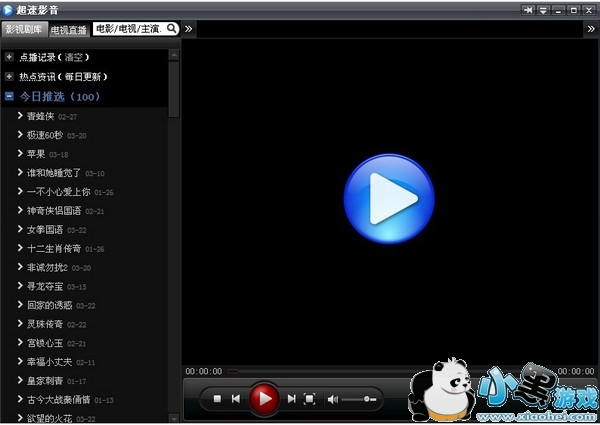This screenshot has height=425, width=600.
Task: Select 皇家刺青 in the list
Action: pos(45,381)
